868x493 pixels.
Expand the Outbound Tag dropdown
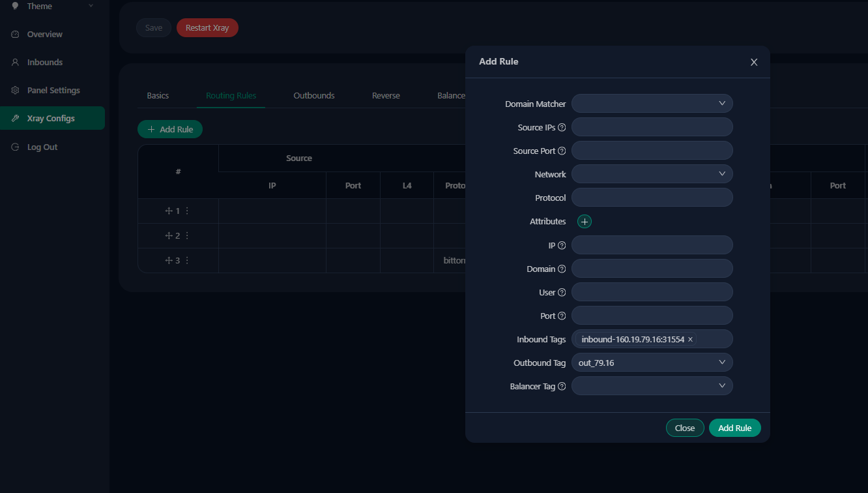pyautogui.click(x=652, y=363)
